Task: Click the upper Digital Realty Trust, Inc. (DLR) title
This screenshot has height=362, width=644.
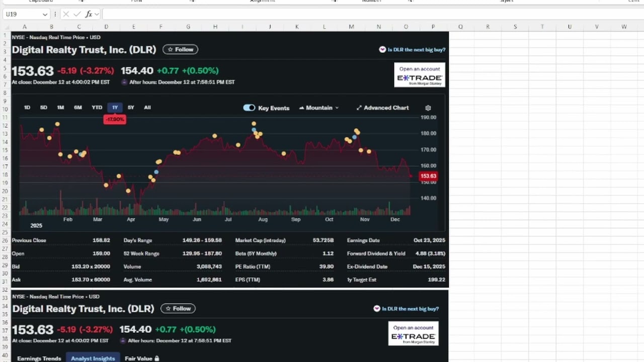Action: (84, 50)
